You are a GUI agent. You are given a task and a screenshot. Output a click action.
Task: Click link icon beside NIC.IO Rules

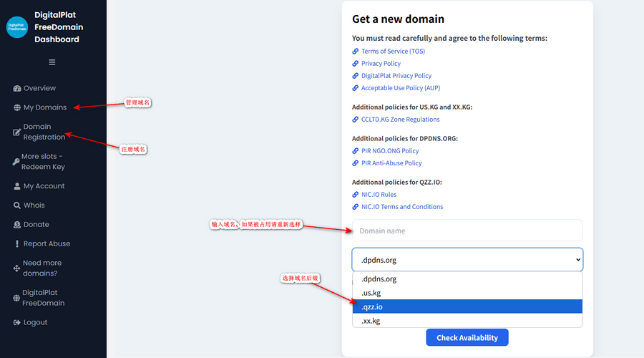[x=355, y=195]
